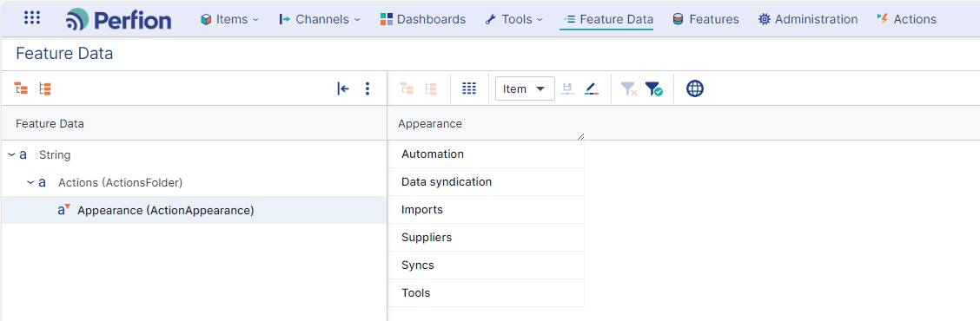Image resolution: width=980 pixels, height=321 pixels.
Task: Select the Feature Data tab
Action: point(607,19)
